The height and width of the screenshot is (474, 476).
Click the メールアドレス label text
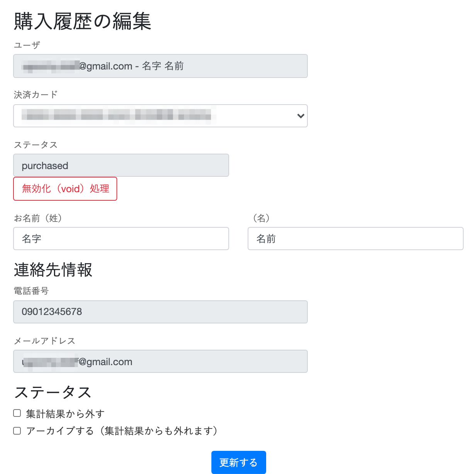[44, 341]
